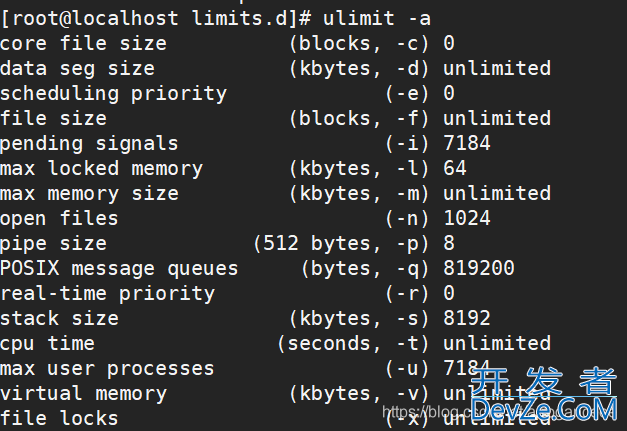Click the 'scheduling priority' label
627x431 pixels.
pyautogui.click(x=114, y=93)
